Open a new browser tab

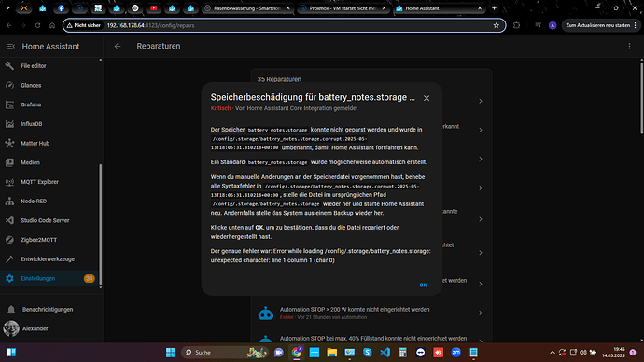494,8
